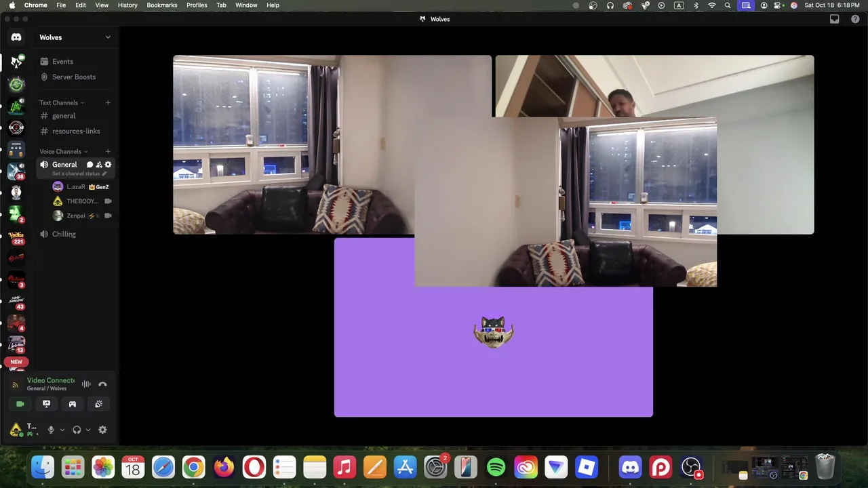Image resolution: width=868 pixels, height=488 pixels.
Task: Open own user avatar panel
Action: coord(16,430)
